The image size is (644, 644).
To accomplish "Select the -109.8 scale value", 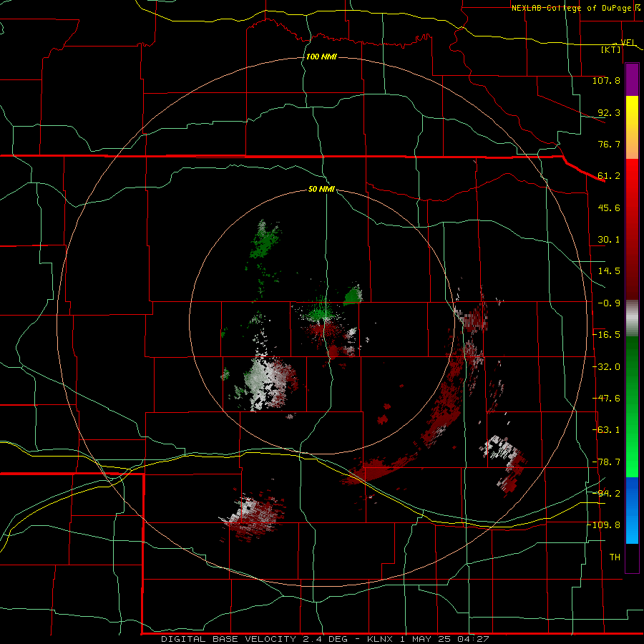I will tap(604, 525).
